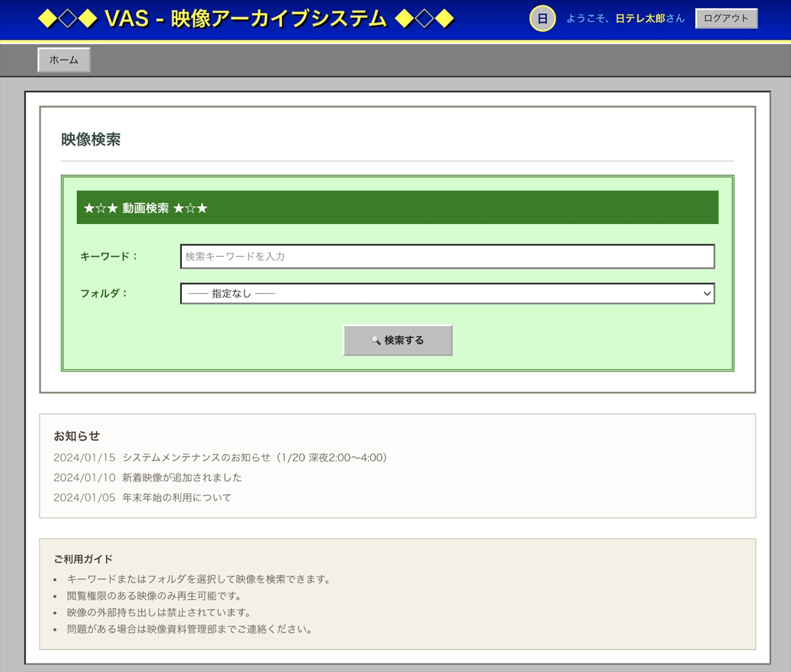Switch to the ホーム tab
The height and width of the screenshot is (672, 791).
[63, 59]
